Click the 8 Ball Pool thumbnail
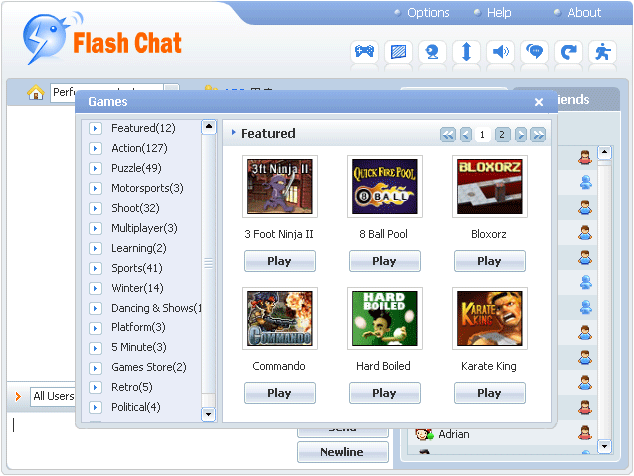 [x=385, y=186]
